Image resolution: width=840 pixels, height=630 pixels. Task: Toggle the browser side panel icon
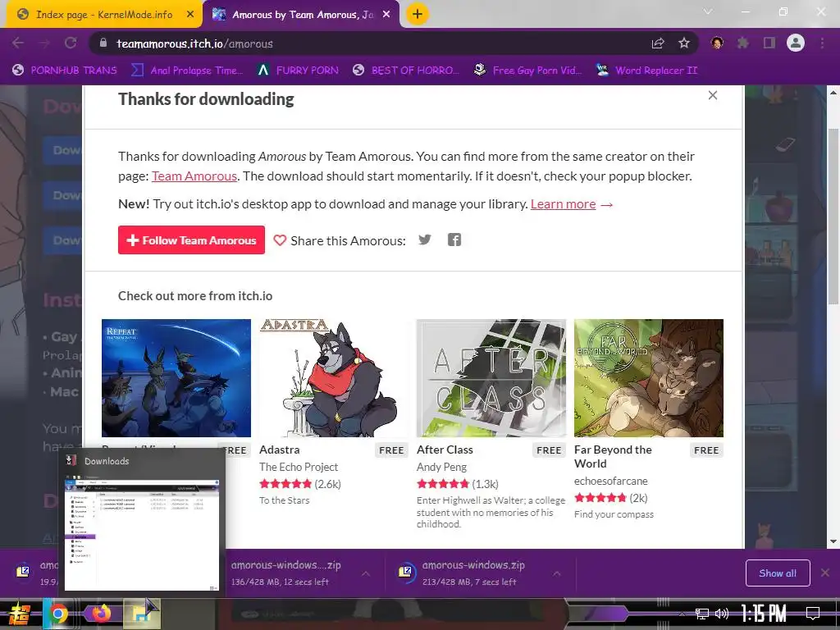click(x=769, y=43)
